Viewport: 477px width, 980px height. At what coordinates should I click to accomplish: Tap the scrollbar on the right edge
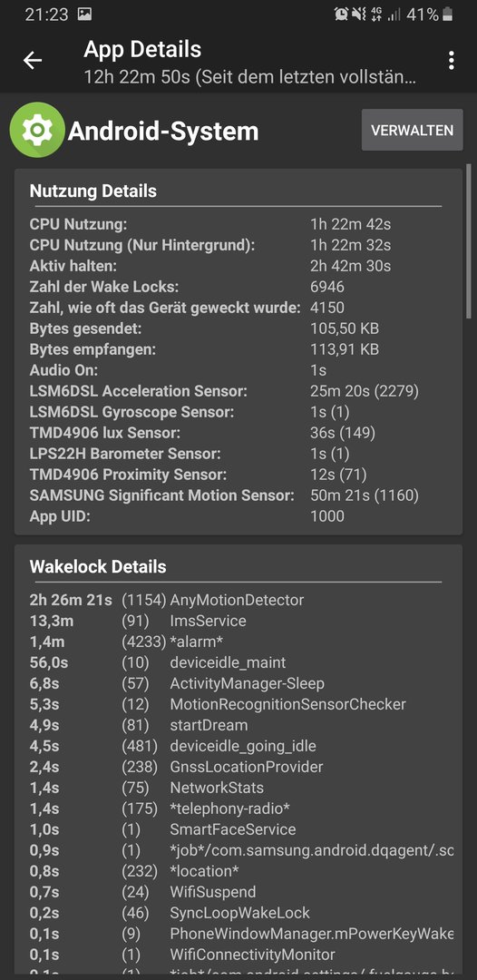pyautogui.click(x=468, y=244)
